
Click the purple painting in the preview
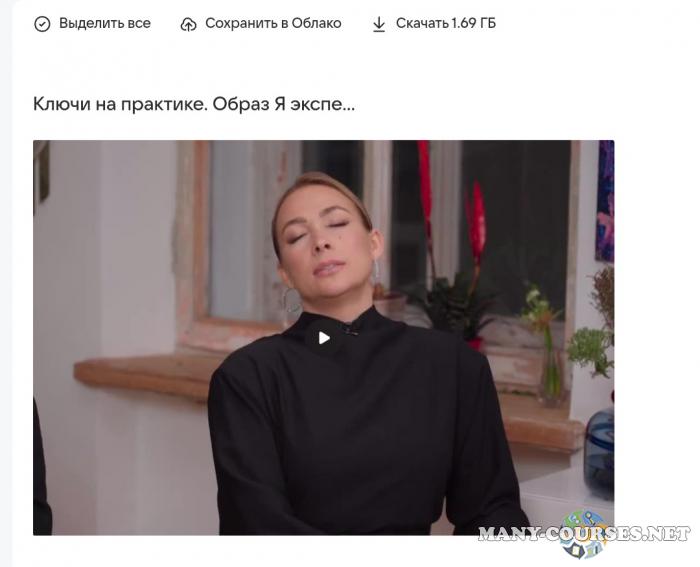coord(605,201)
